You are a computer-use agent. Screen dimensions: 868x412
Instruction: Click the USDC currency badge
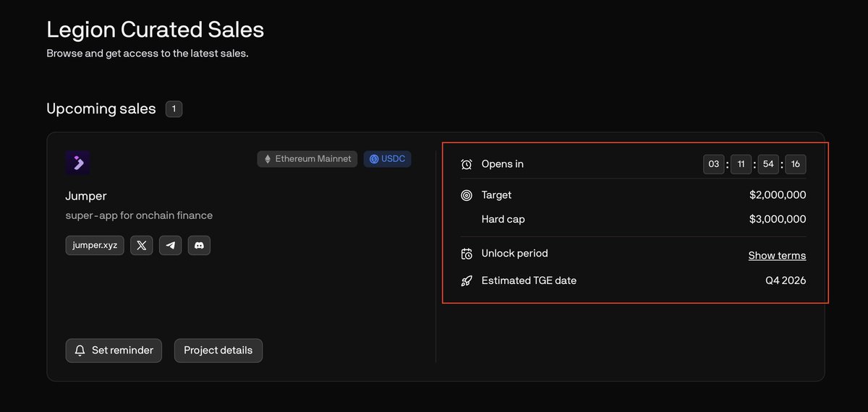[x=387, y=159]
